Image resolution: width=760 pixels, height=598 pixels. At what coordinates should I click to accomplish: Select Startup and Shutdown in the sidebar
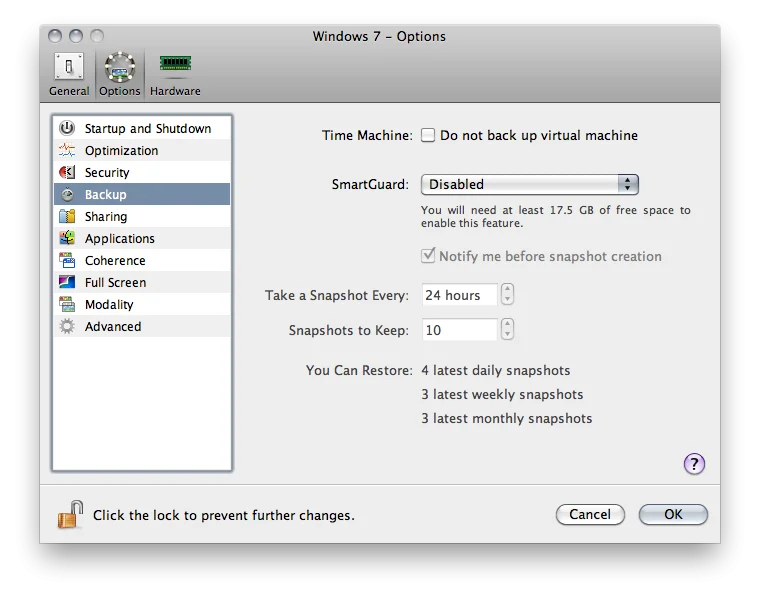coord(142,128)
